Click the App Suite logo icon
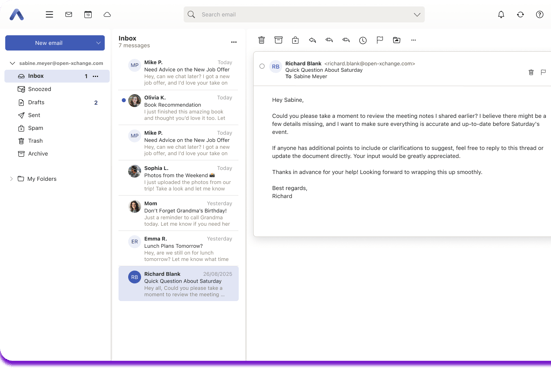Screen dimensions: 551x368 click(x=17, y=14)
